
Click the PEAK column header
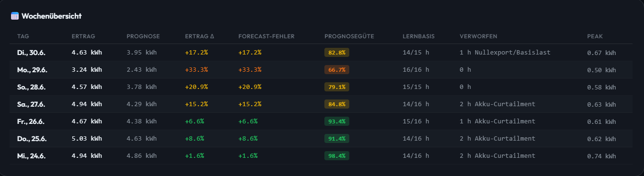[x=595, y=36]
